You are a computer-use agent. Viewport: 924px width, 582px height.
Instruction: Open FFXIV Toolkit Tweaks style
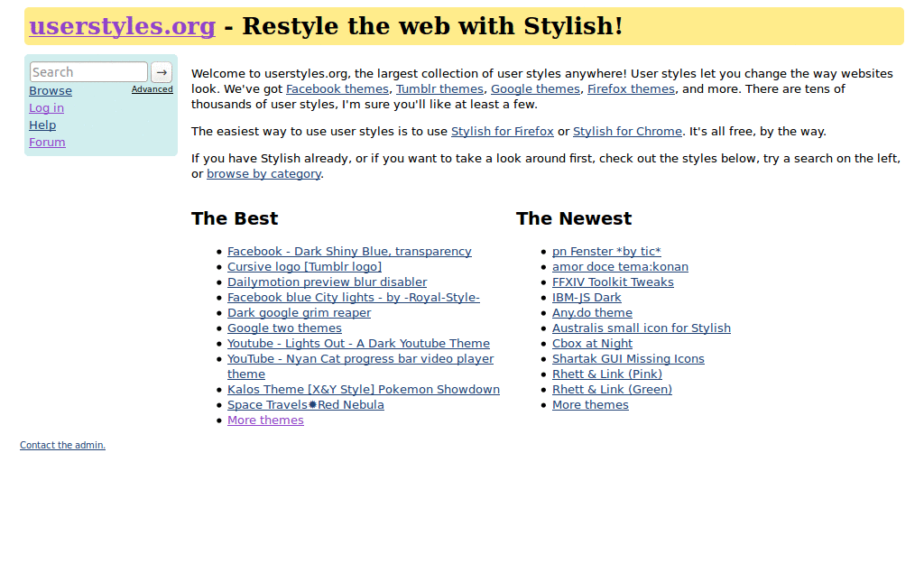tap(613, 282)
